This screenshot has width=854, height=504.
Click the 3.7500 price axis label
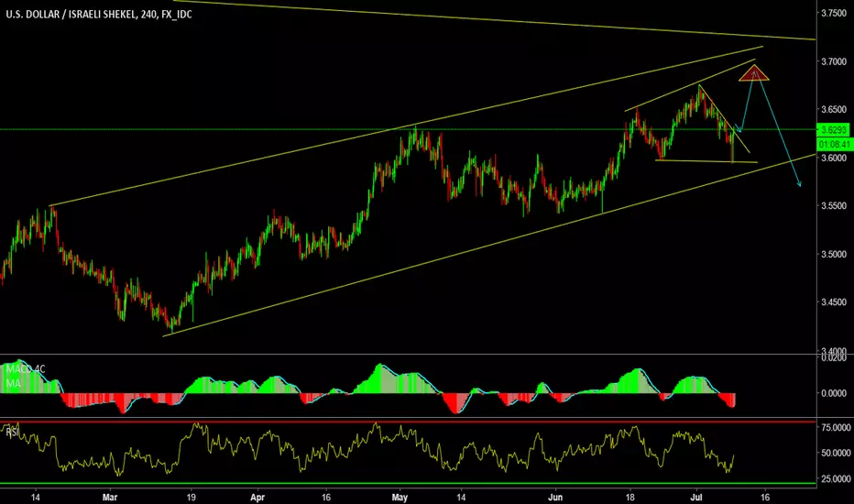coord(834,13)
